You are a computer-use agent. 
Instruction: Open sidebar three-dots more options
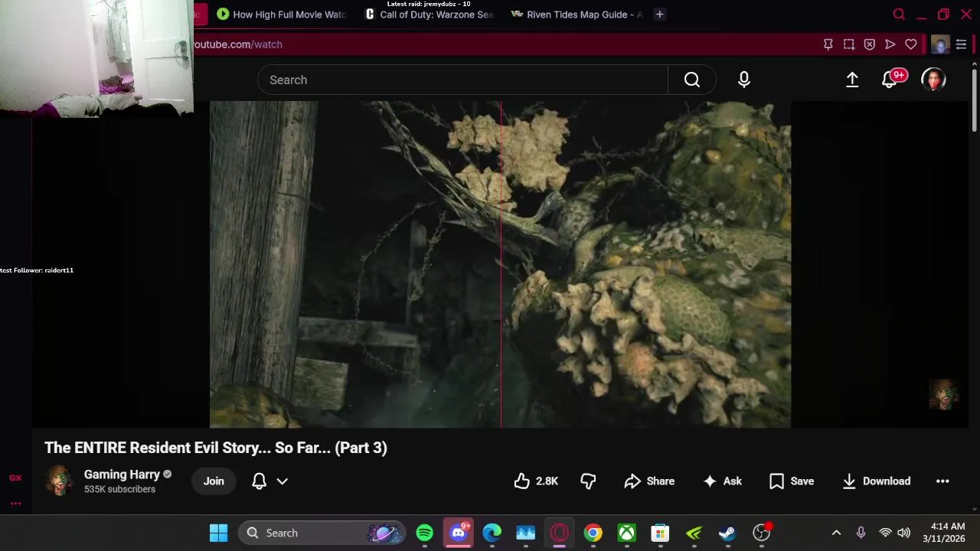pyautogui.click(x=15, y=504)
